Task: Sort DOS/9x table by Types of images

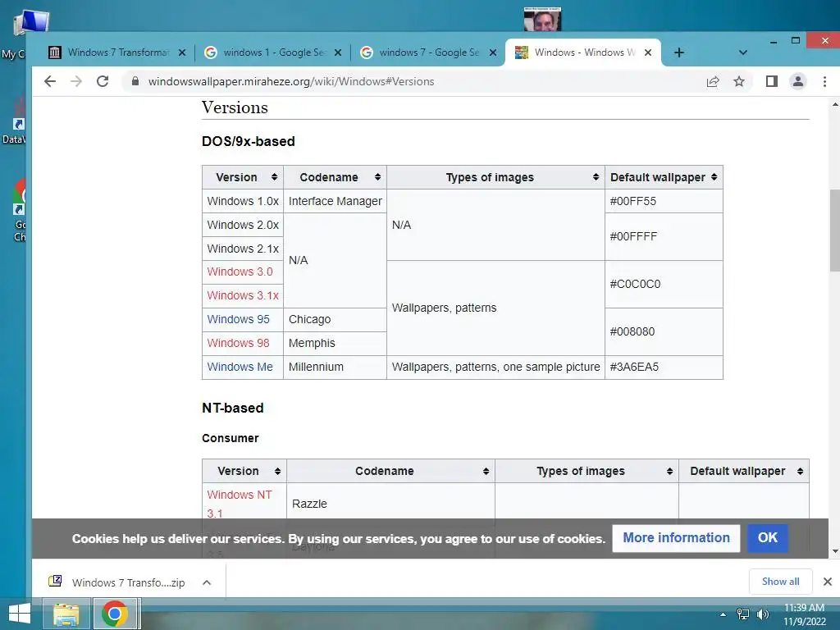Action: pyautogui.click(x=495, y=177)
